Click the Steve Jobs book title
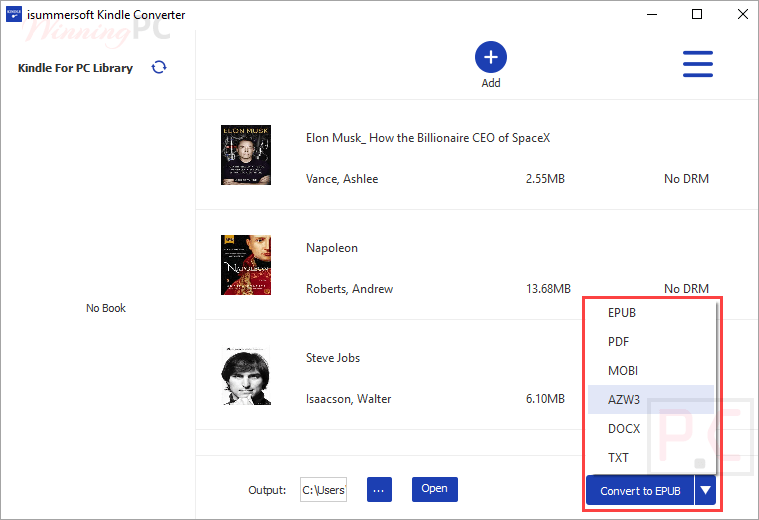The width and height of the screenshot is (759, 520). coord(333,358)
